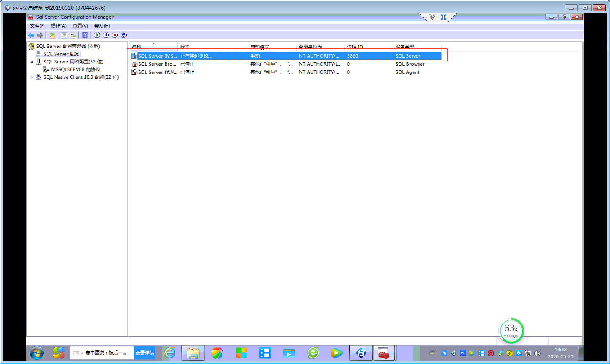The image size is (610, 364).
Task: Click the network connection tray icon
Action: pyautogui.click(x=528, y=353)
